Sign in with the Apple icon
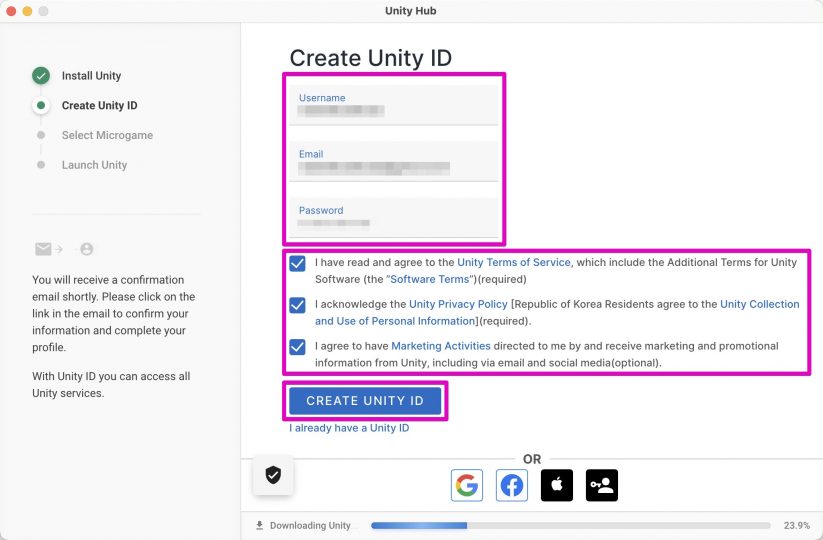The image size is (823, 540). pyautogui.click(x=557, y=485)
